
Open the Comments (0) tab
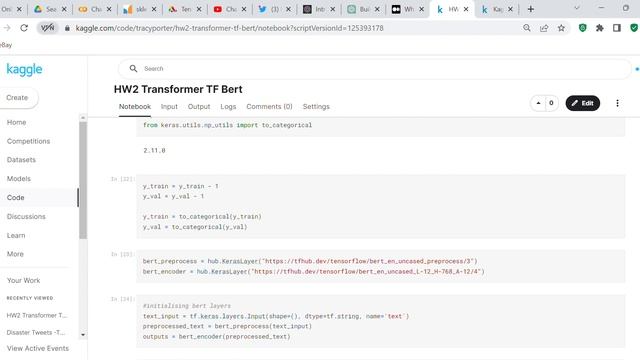coord(269,107)
